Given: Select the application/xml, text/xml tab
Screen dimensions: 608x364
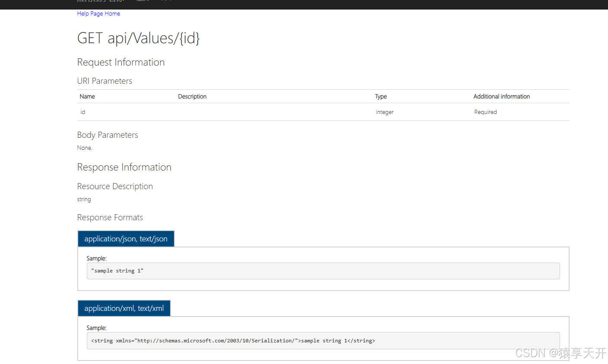Looking at the screenshot, I should click(x=124, y=308).
